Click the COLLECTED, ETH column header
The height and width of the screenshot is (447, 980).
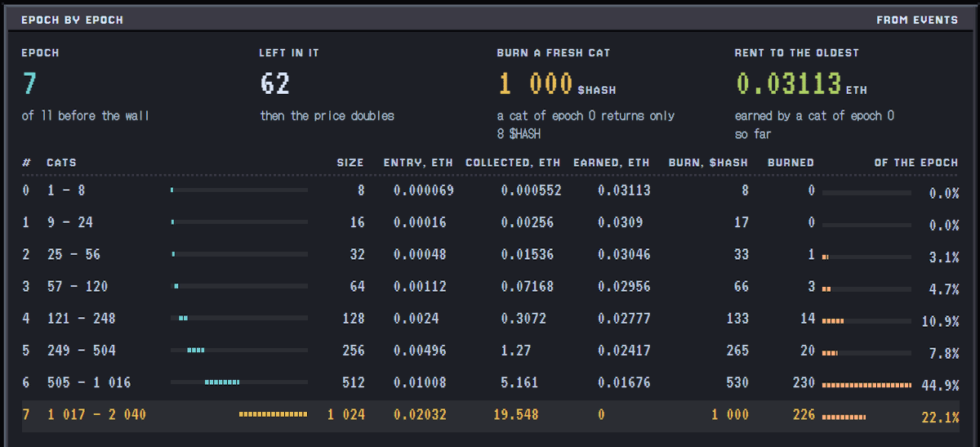tap(513, 163)
